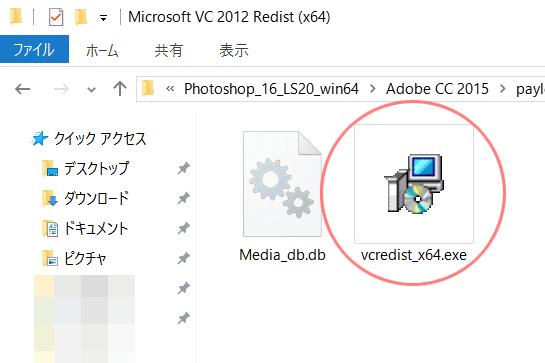Navigate to Photoshop_16_LS20_win64 in address bar

[x=271, y=89]
